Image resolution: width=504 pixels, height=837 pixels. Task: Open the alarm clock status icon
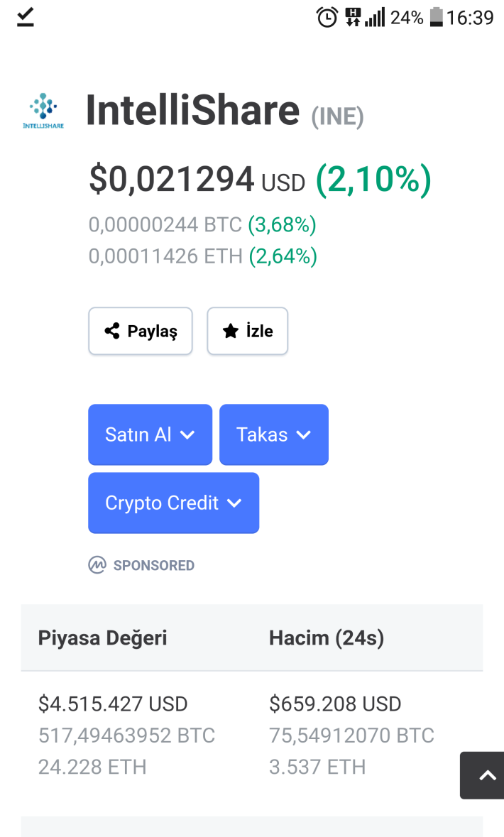[x=327, y=17]
